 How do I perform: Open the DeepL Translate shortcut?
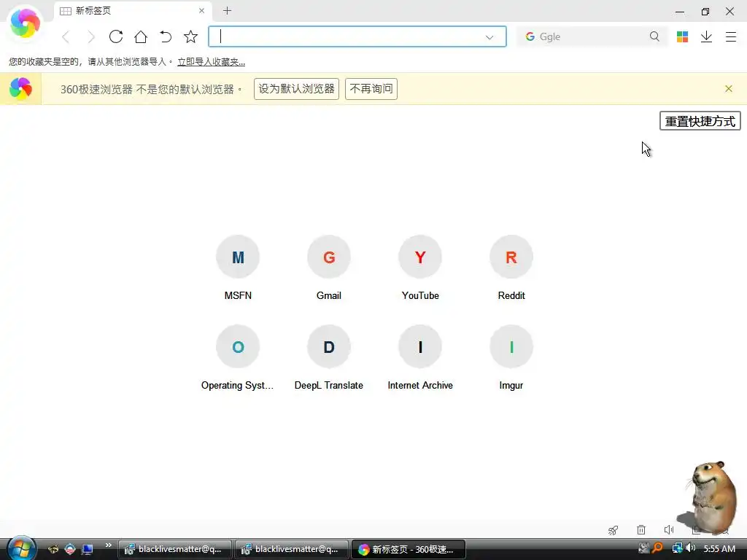(x=329, y=357)
